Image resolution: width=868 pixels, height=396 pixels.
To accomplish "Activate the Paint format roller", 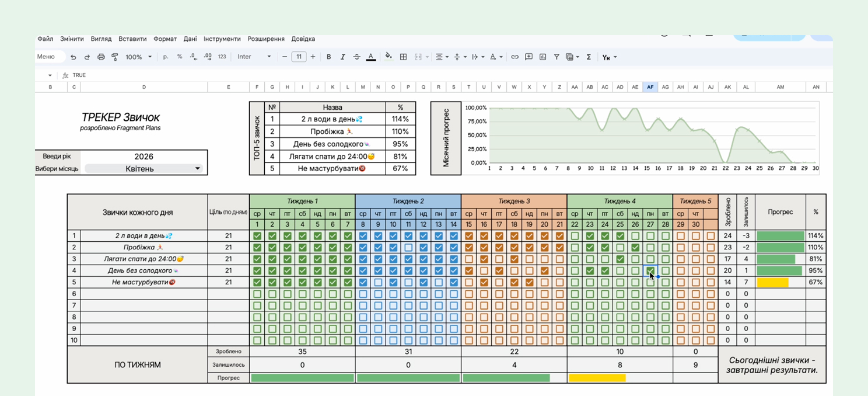I will point(115,57).
